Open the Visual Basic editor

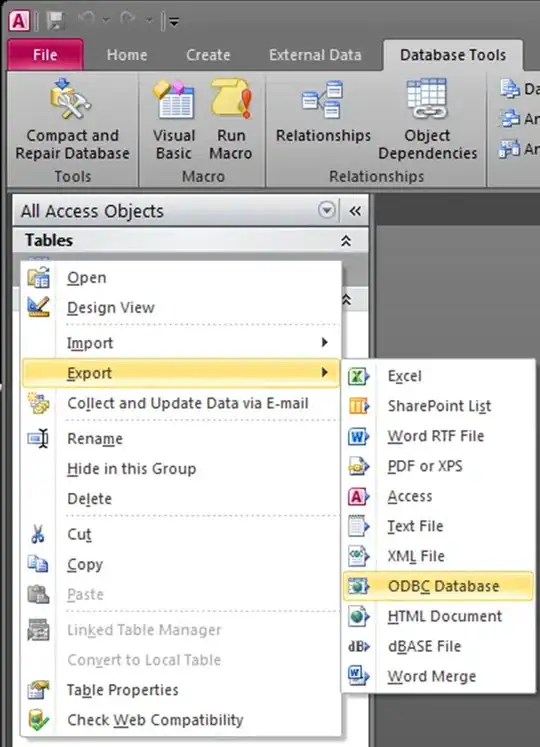click(174, 119)
